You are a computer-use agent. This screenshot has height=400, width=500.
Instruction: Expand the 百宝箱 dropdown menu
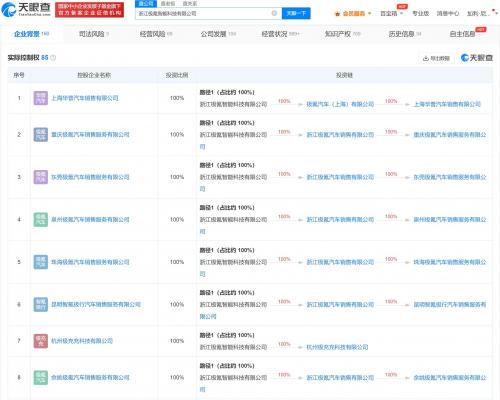pyautogui.click(x=392, y=14)
